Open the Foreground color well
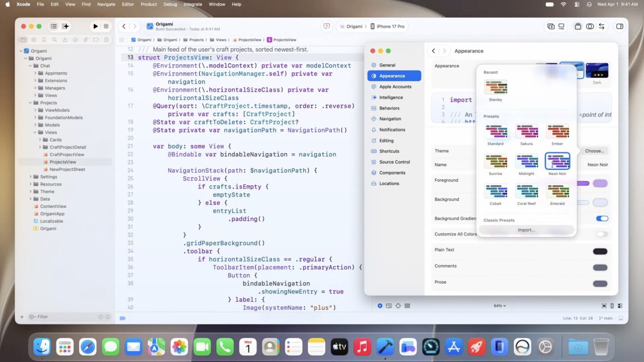 tap(600, 183)
